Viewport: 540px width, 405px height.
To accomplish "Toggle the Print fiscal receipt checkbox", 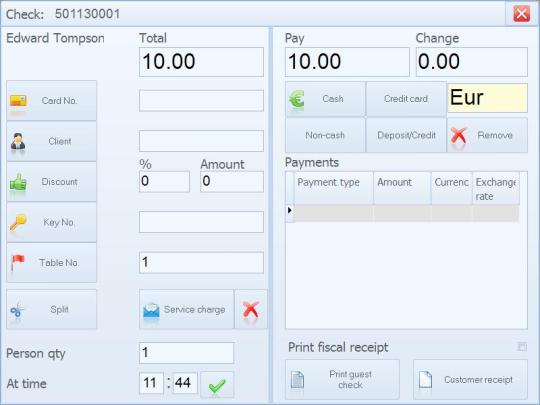I will click(x=522, y=346).
